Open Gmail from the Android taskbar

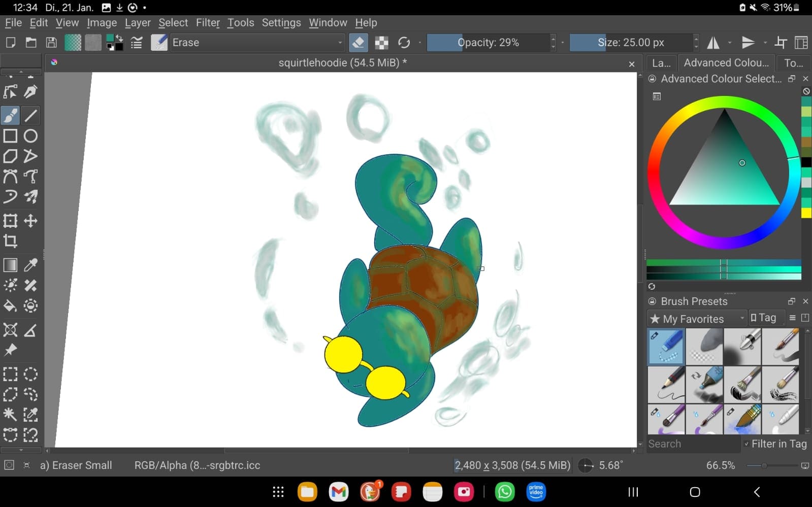(339, 492)
